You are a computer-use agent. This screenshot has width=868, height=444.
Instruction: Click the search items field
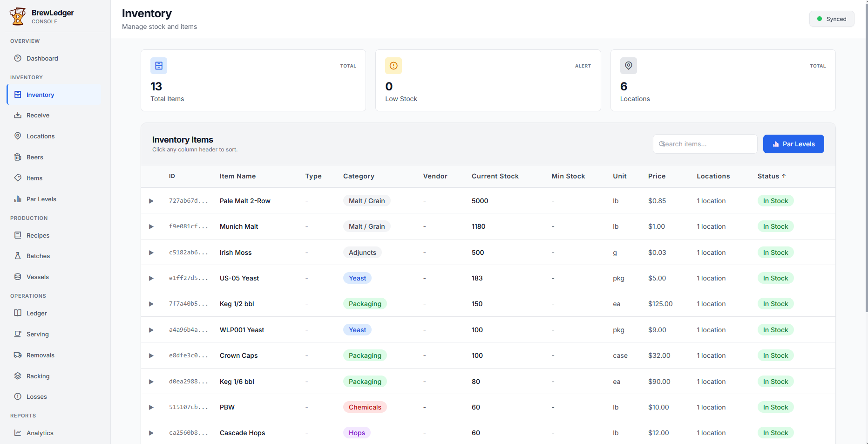click(x=705, y=144)
